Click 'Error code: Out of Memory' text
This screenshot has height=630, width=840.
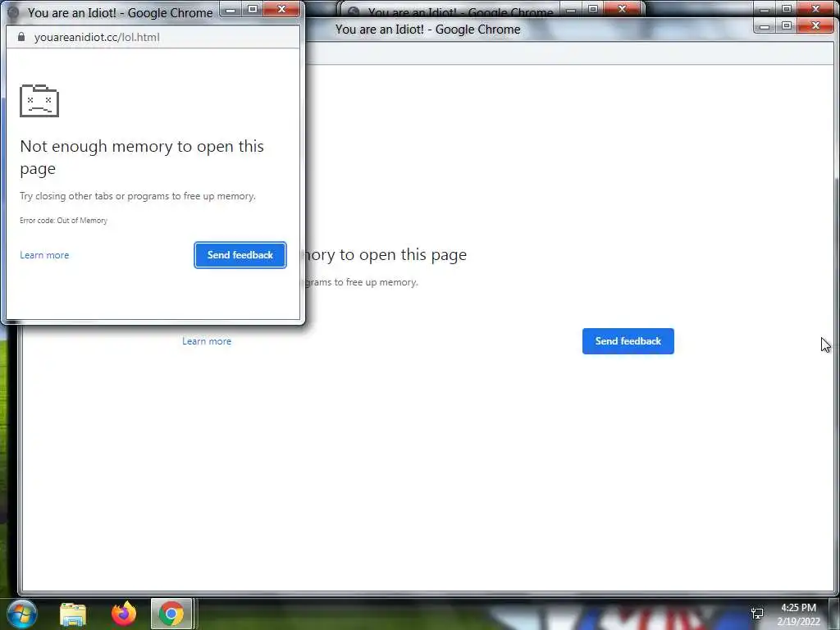point(63,220)
